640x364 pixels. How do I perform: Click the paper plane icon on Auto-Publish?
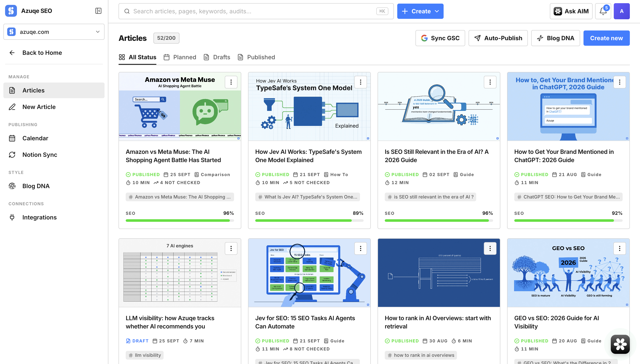(x=477, y=38)
